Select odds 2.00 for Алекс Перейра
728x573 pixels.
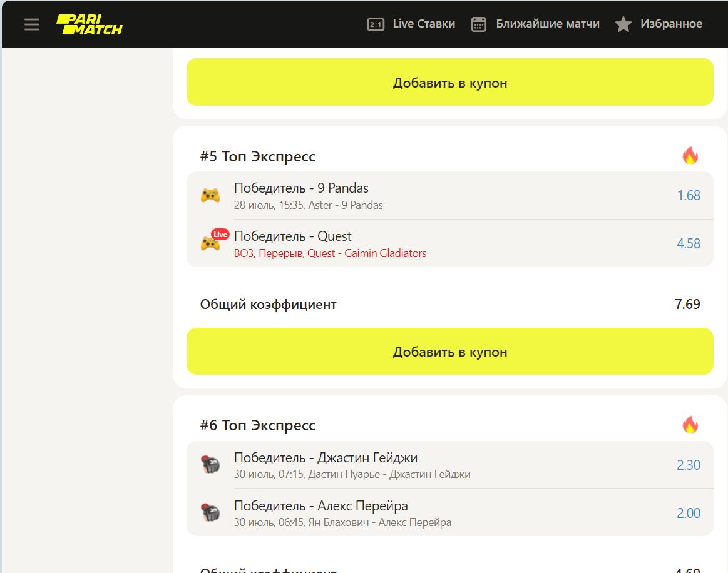(x=689, y=513)
